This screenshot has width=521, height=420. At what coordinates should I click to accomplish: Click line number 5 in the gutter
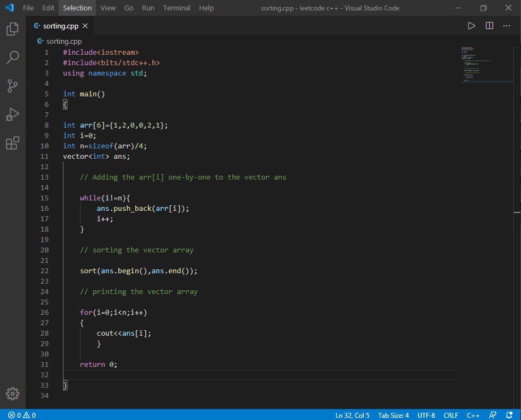47,94
